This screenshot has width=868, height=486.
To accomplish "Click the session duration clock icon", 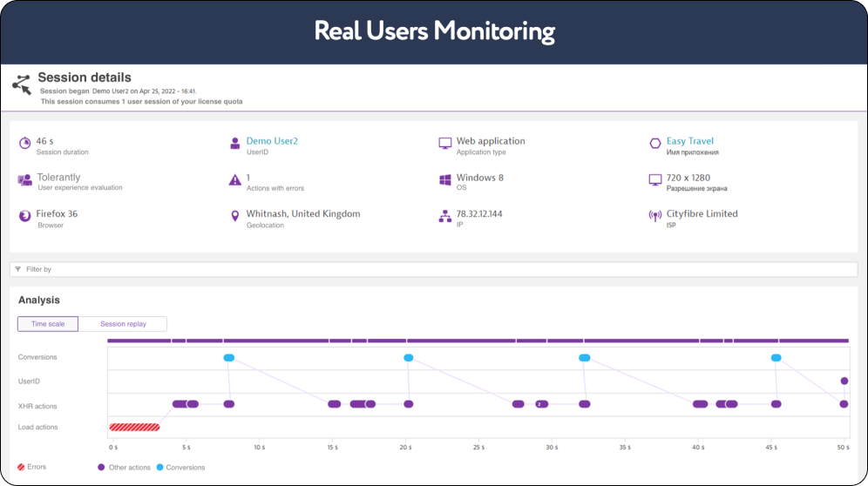I will tap(24, 144).
